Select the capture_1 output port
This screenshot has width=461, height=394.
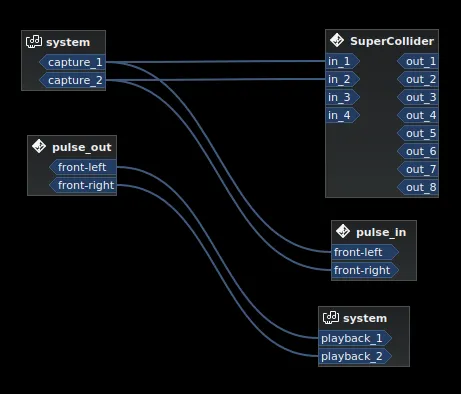72,62
